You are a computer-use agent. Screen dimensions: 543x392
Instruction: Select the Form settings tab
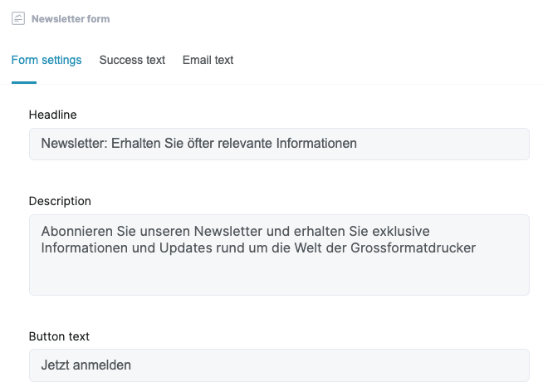(x=46, y=60)
